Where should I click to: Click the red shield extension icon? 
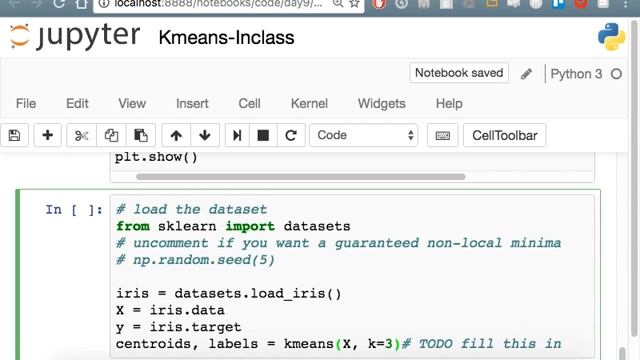pyautogui.click(x=379, y=4)
